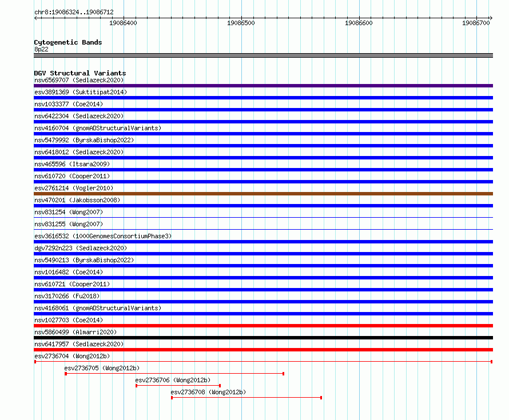Open nsv5490213 (ByrskaBishop2022) label

(x=84, y=260)
